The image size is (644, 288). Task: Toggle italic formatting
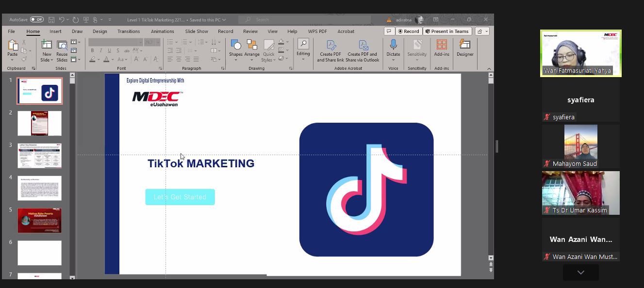[101, 51]
